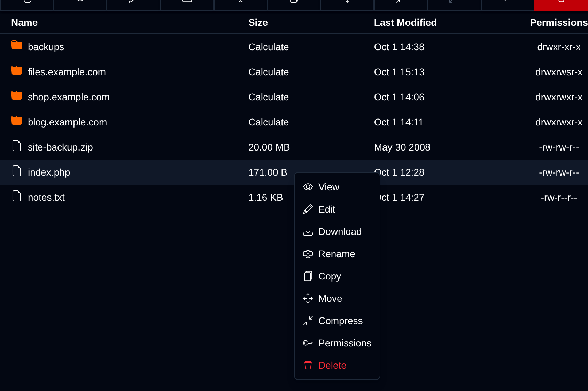Click the folder icon for shop.example.com
Screen dimensions: 588x391
click(17, 95)
